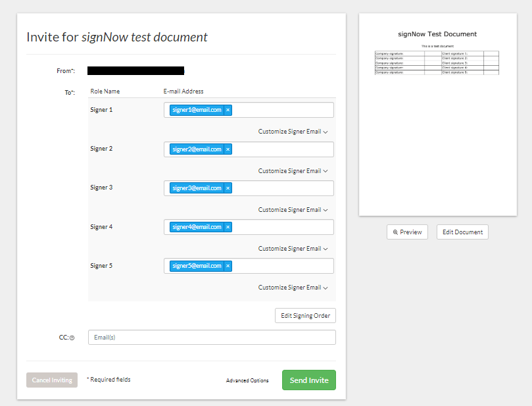Expand Customize Signer Email for Signer 2
The width and height of the screenshot is (532, 406).
[x=293, y=171]
